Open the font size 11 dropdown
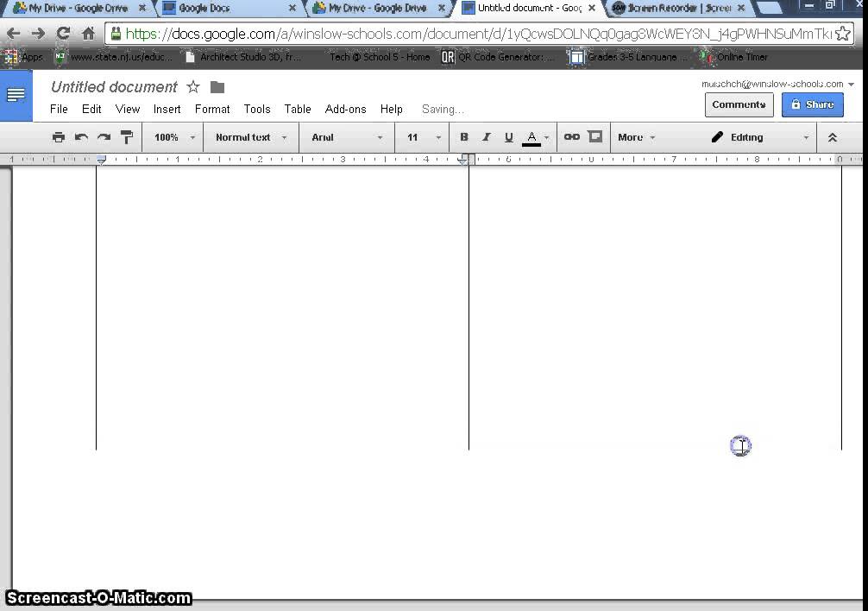 click(424, 137)
